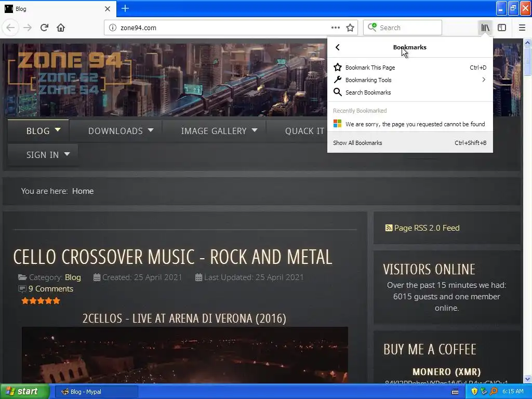Click the comments speech-bubble icon
Image resolution: width=532 pixels, height=399 pixels.
point(22,289)
